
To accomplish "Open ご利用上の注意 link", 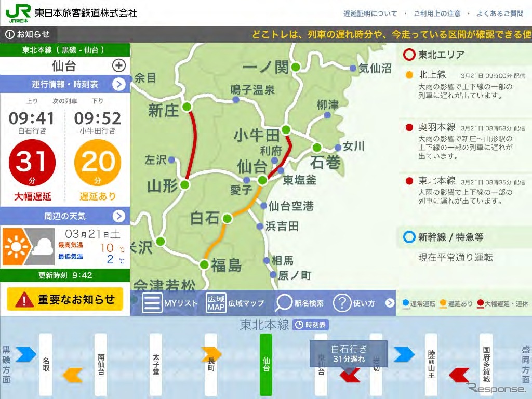I will [x=437, y=14].
